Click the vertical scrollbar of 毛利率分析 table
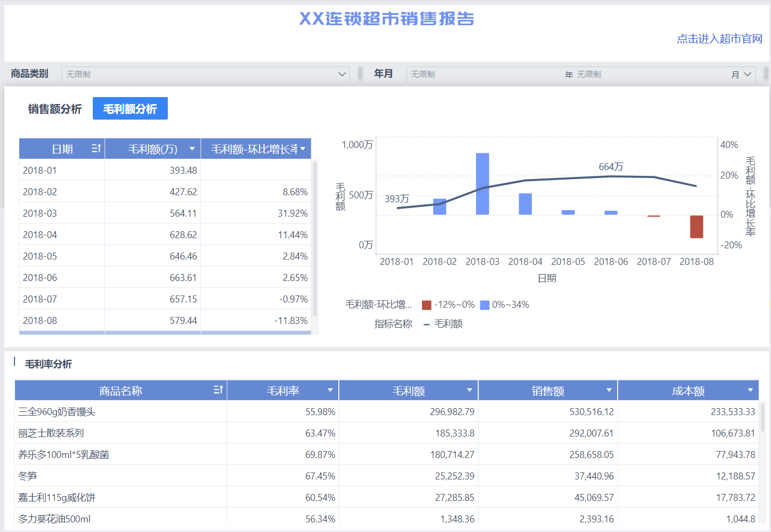 [x=762, y=417]
